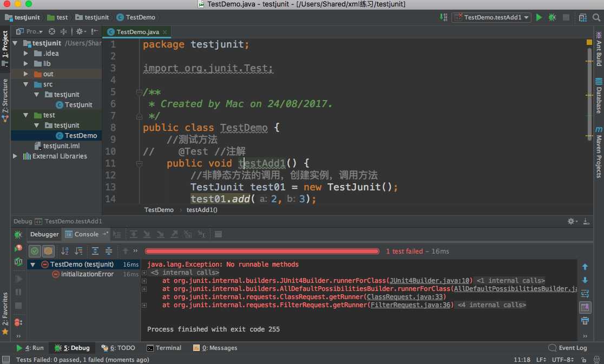Click the Make Project build icon

pos(443,17)
